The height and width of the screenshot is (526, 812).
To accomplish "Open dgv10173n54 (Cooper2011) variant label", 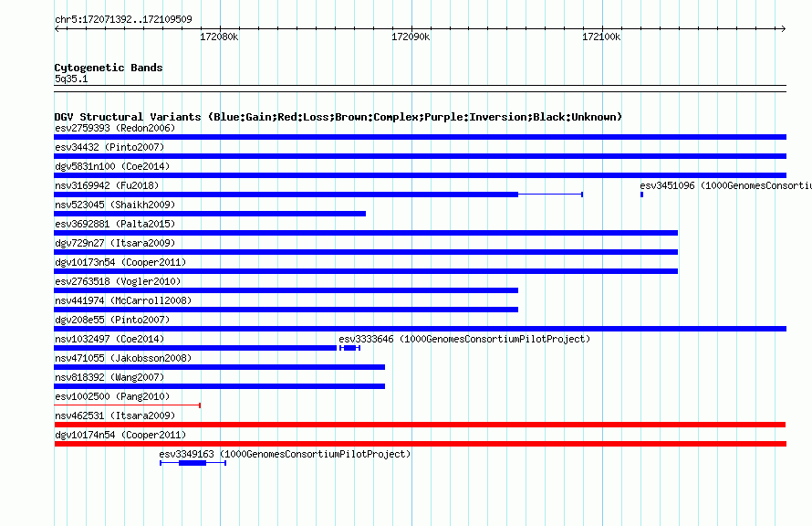I will 120,262.
